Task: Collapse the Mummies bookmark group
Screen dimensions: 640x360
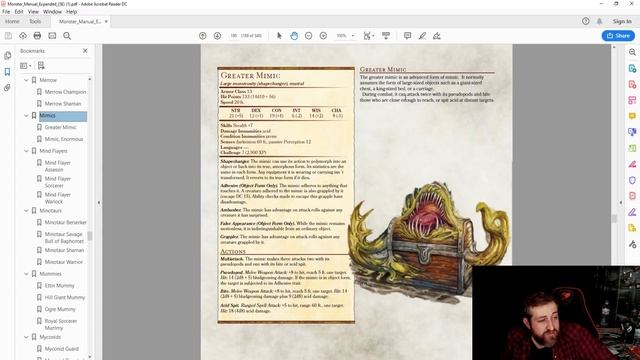Action: pos(26,274)
